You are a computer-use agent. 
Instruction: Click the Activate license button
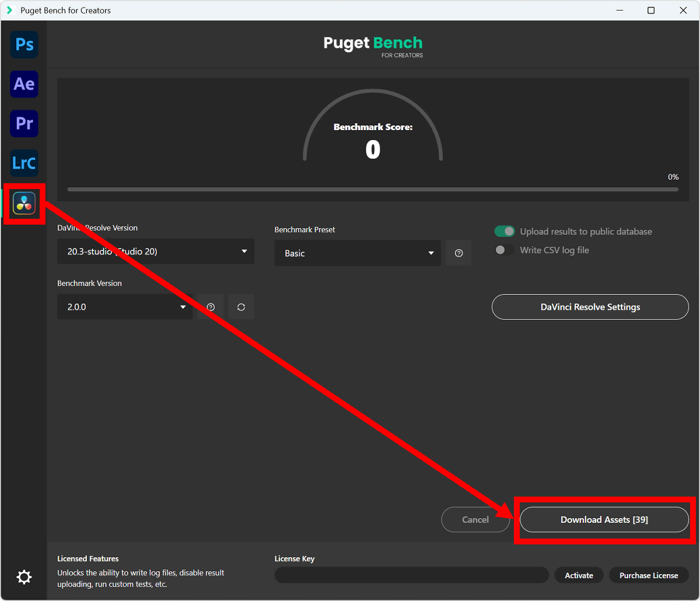click(x=579, y=575)
